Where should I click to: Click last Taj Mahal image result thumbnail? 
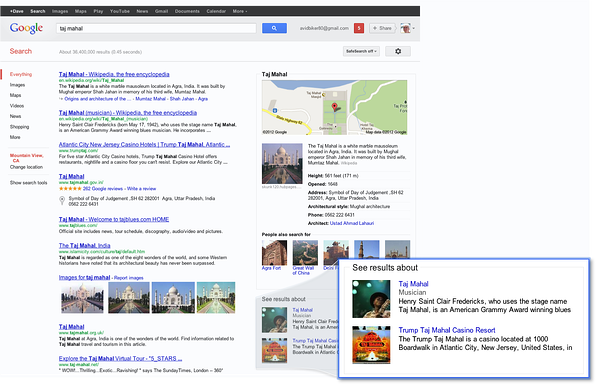[x=216, y=298]
